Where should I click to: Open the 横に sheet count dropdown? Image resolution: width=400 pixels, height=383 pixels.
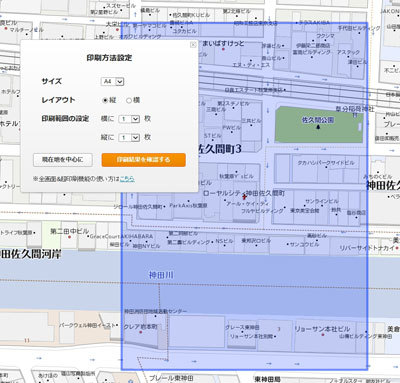(x=129, y=119)
